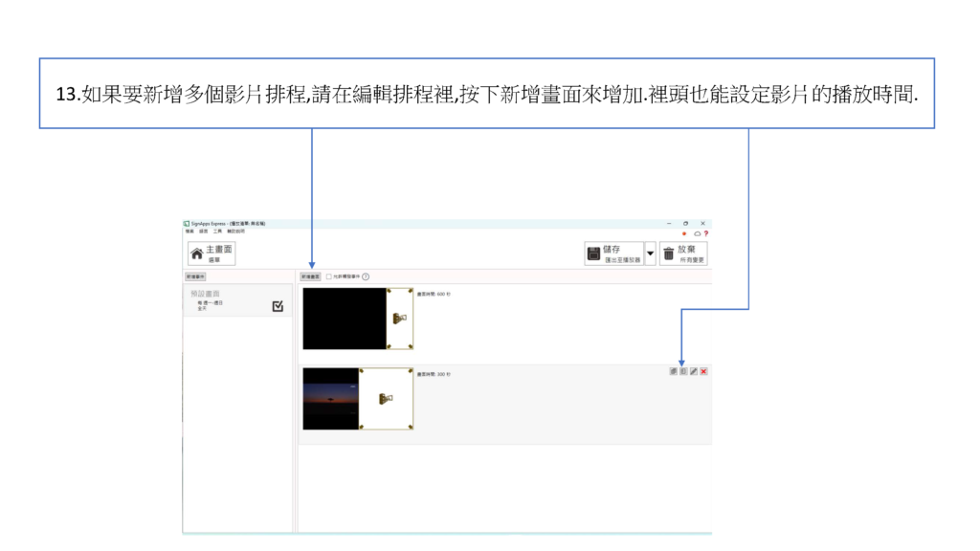This screenshot has height=551, width=980.
Task: Click the cloud icon near the top right
Action: pyautogui.click(x=697, y=233)
